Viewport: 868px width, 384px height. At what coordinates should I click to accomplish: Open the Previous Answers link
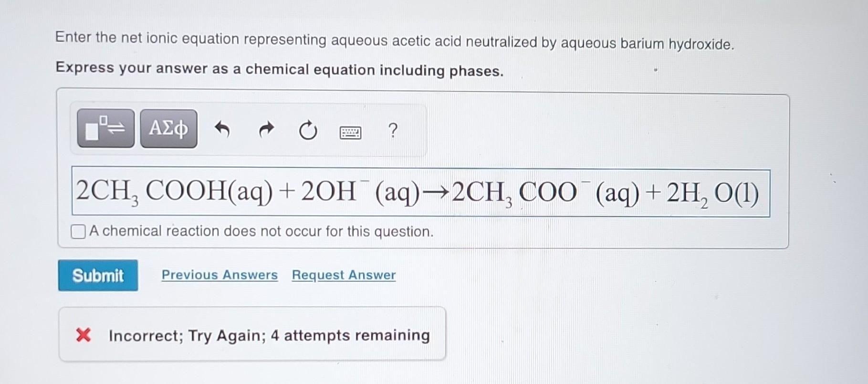220,275
